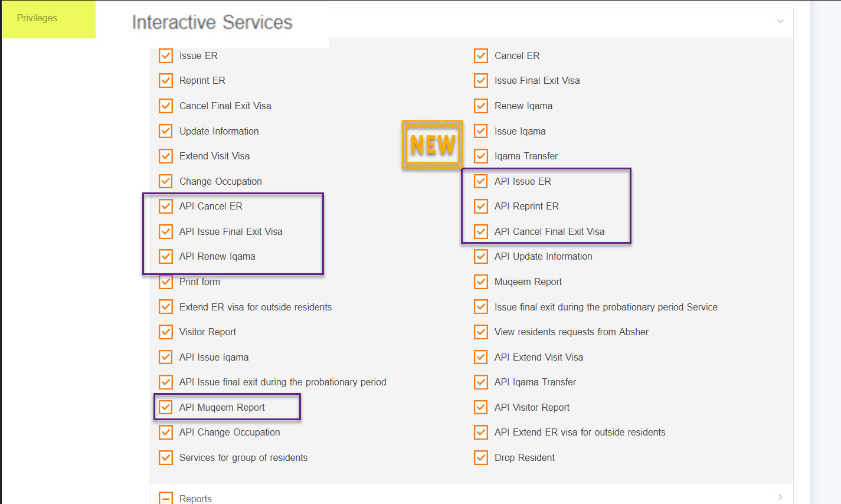Expand the Reports section arrow
Image resolution: width=841 pixels, height=504 pixels.
pos(780,498)
